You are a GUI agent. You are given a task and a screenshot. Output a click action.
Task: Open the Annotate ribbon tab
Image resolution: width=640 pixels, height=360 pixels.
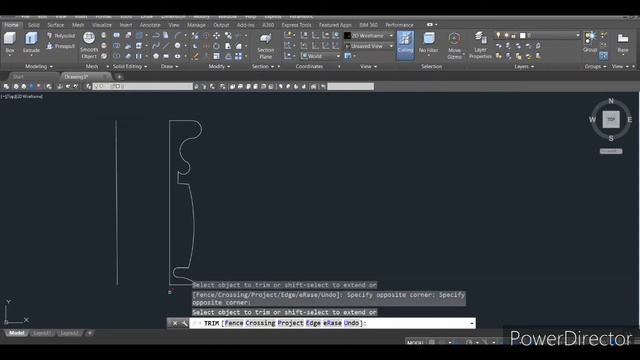150,25
